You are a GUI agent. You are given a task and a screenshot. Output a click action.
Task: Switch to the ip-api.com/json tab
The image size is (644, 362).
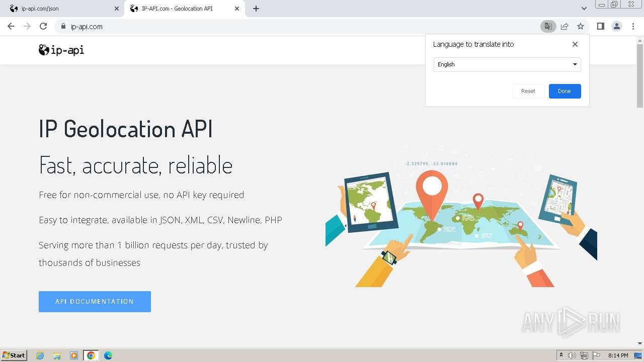click(62, 9)
